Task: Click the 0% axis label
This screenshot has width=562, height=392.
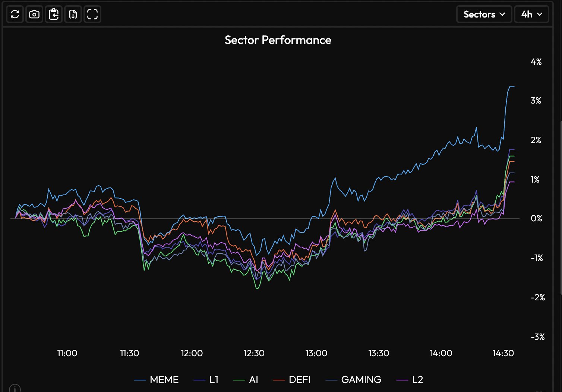Action: point(536,218)
